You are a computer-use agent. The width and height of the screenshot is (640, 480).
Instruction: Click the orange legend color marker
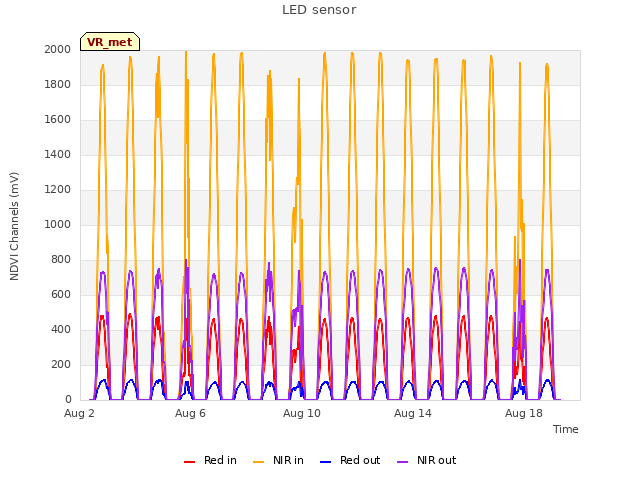(258, 462)
